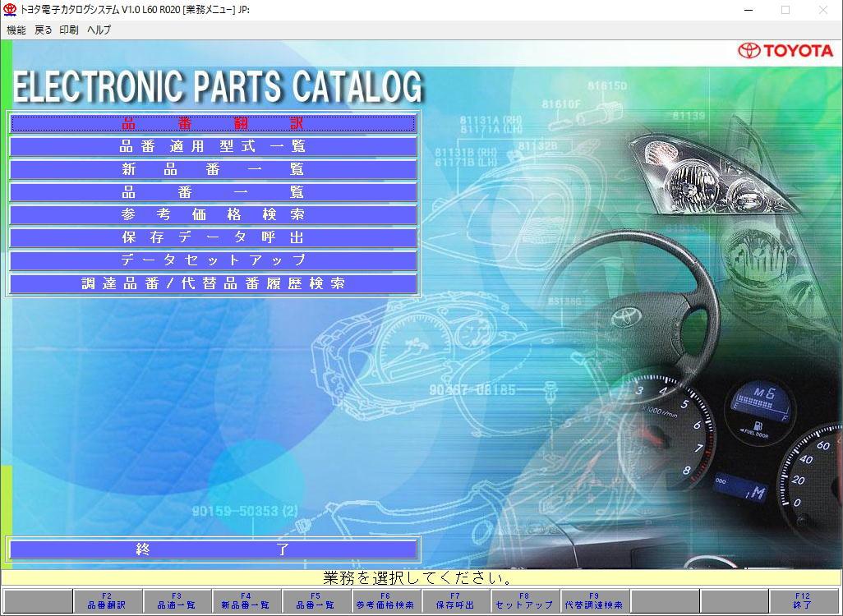
Task: Select the 品番翻訳 main menu button
Action: tap(214, 123)
